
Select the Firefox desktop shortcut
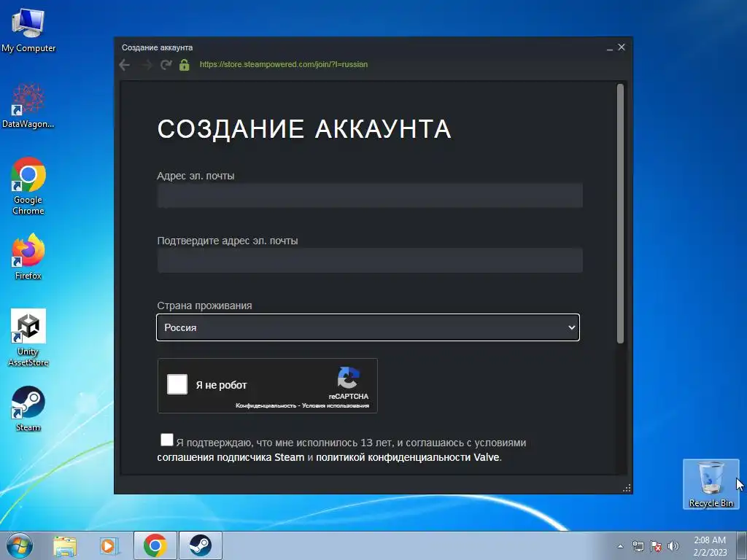click(x=28, y=257)
